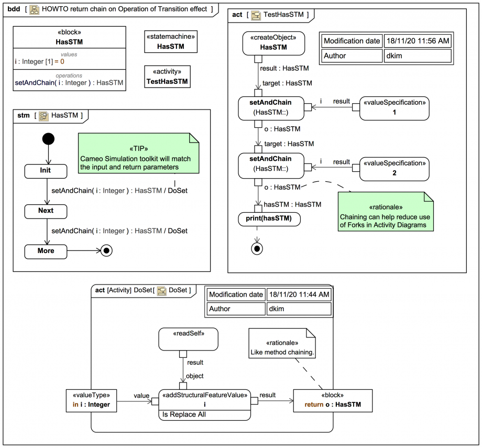Select the HasSTM block with setAndChain operation
Screen dimensions: 482x448
coord(69,59)
